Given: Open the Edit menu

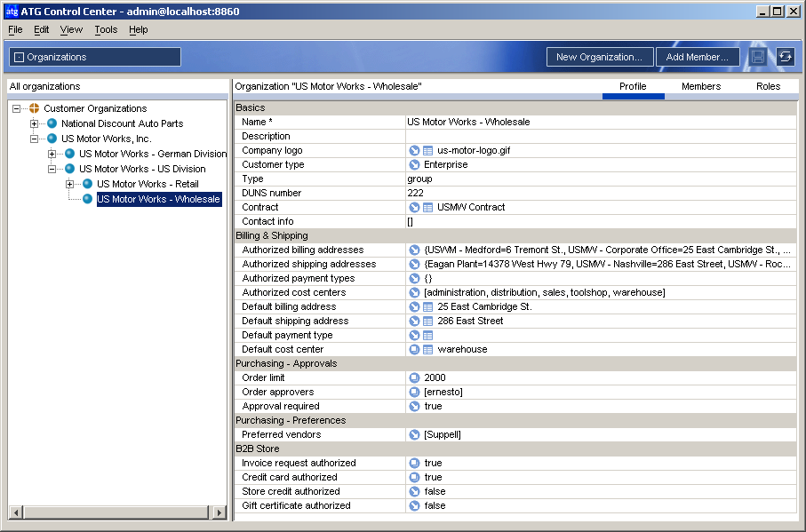Looking at the screenshot, I should pos(42,30).
